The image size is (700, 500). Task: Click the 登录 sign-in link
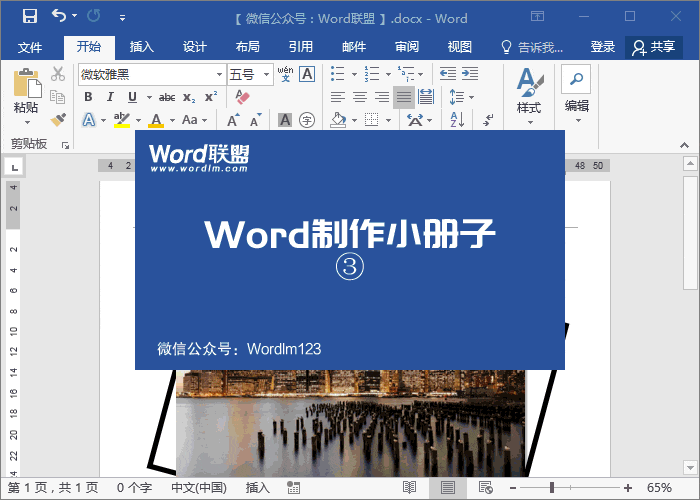(x=603, y=46)
